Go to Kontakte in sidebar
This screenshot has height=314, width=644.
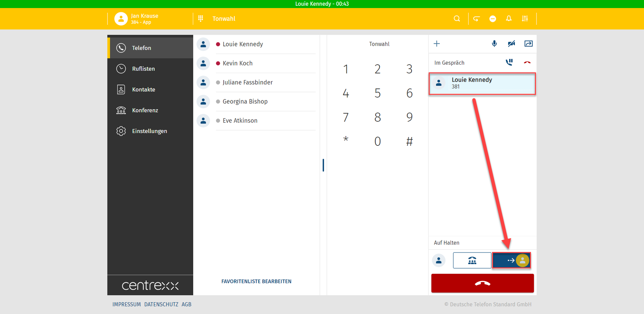pyautogui.click(x=143, y=89)
